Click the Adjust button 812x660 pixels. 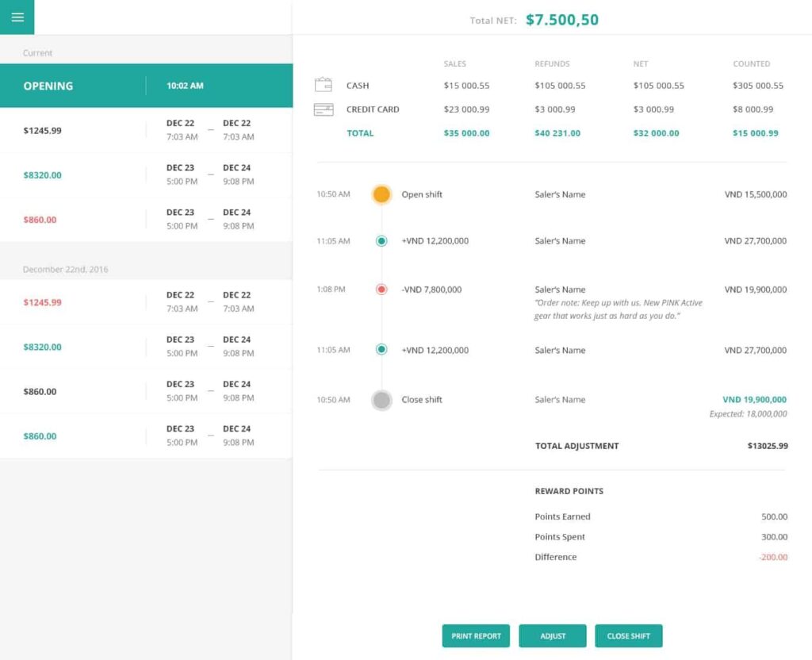point(552,636)
